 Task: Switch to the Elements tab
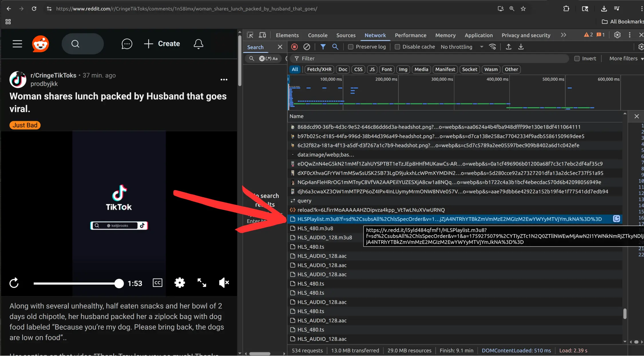(287, 35)
